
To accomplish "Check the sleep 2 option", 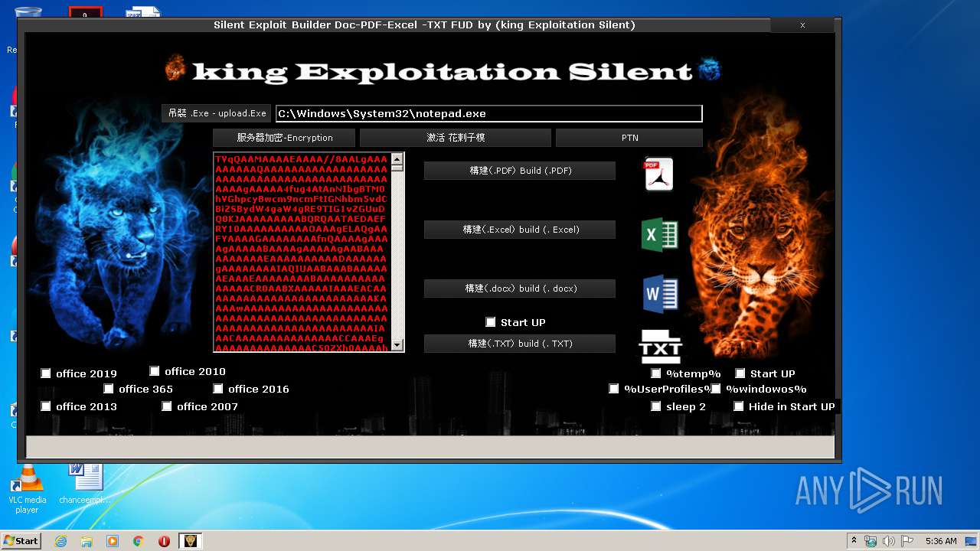I will click(x=656, y=406).
